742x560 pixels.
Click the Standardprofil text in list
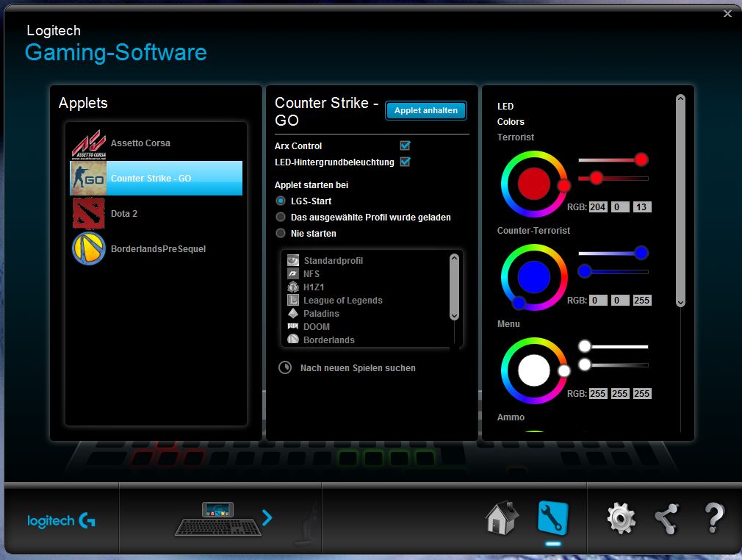[x=333, y=260]
